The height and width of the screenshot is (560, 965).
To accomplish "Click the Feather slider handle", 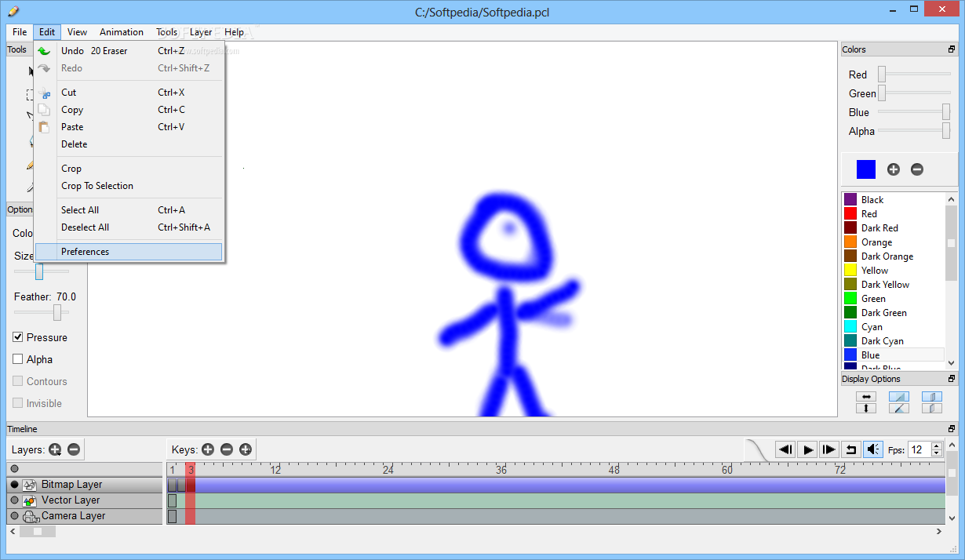I will click(57, 312).
